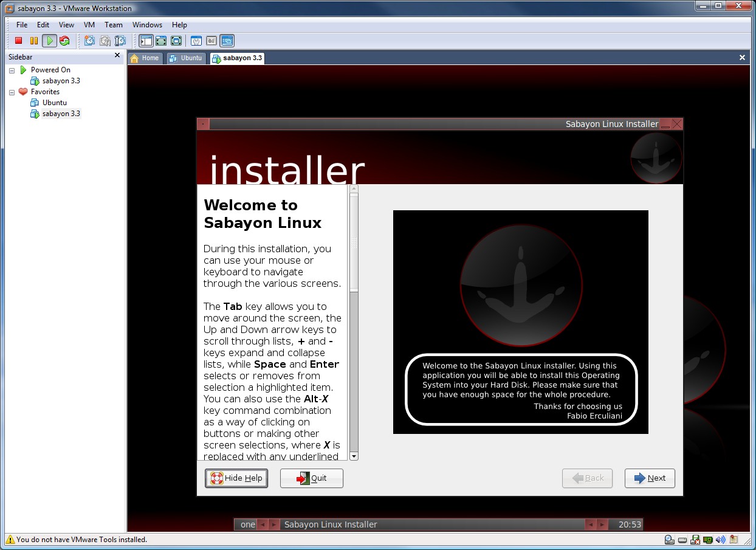Viewport: 756px width, 550px height.
Task: Close the Sidebar panel
Action: coord(117,55)
